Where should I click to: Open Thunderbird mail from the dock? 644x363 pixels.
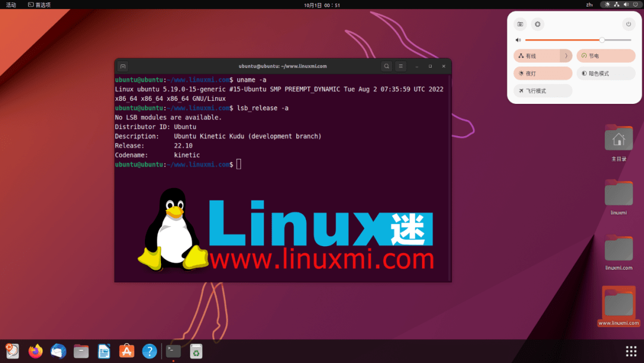(x=58, y=351)
